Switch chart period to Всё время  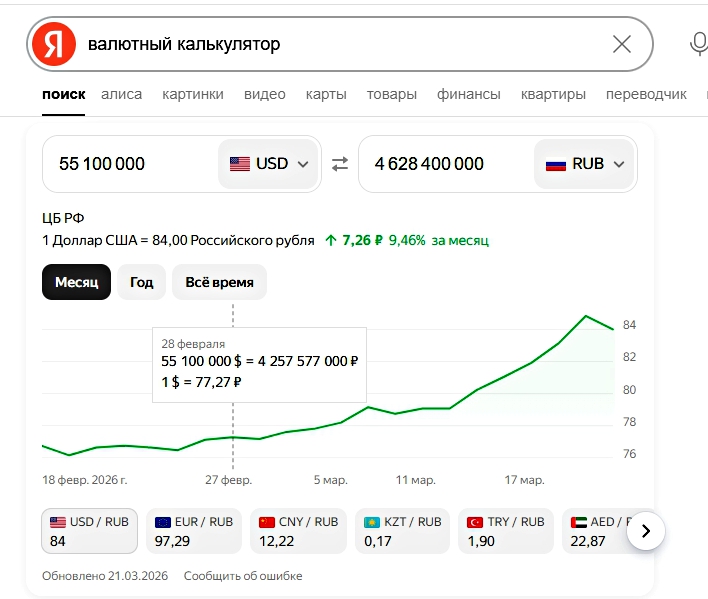(219, 282)
